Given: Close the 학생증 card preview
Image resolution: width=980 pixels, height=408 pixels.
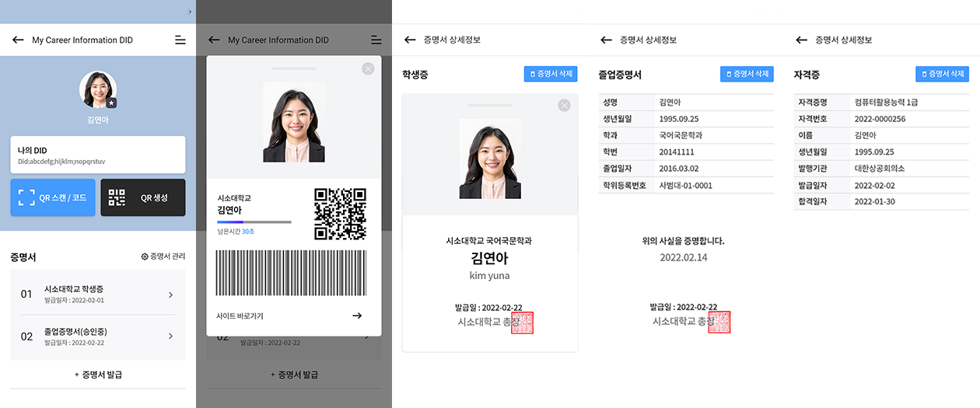Looking at the screenshot, I should tap(565, 106).
